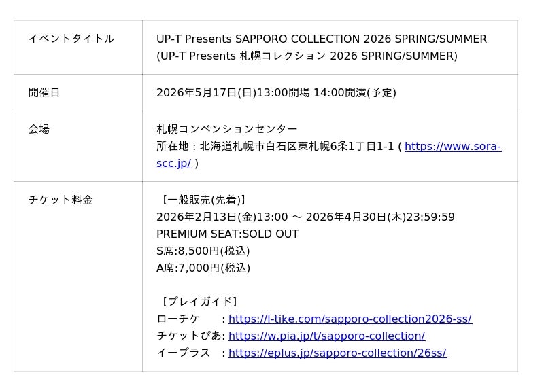Open the eplus.jp ticket link
Viewport: 544px width, 392px height.
pyautogui.click(x=337, y=353)
